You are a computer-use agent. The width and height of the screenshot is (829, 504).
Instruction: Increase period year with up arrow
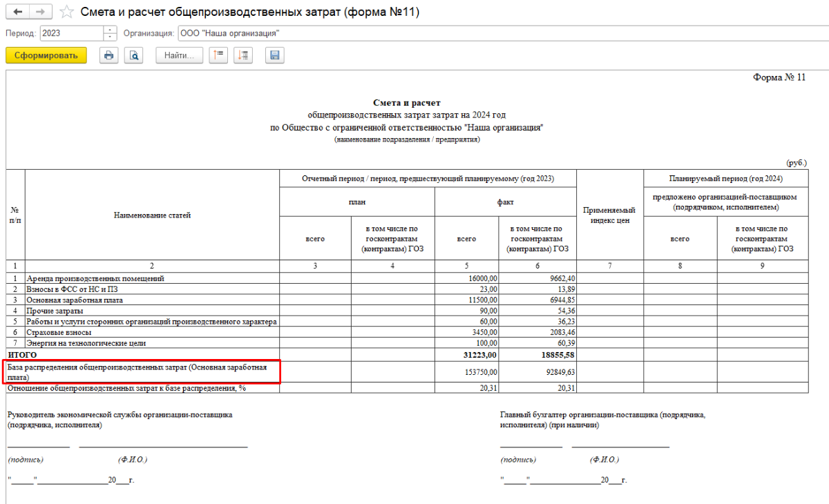pos(110,30)
